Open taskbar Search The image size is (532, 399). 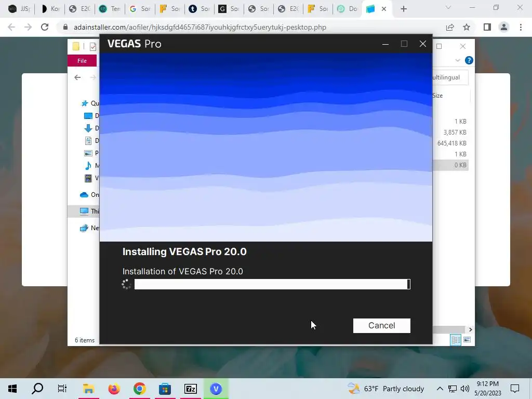(x=37, y=389)
